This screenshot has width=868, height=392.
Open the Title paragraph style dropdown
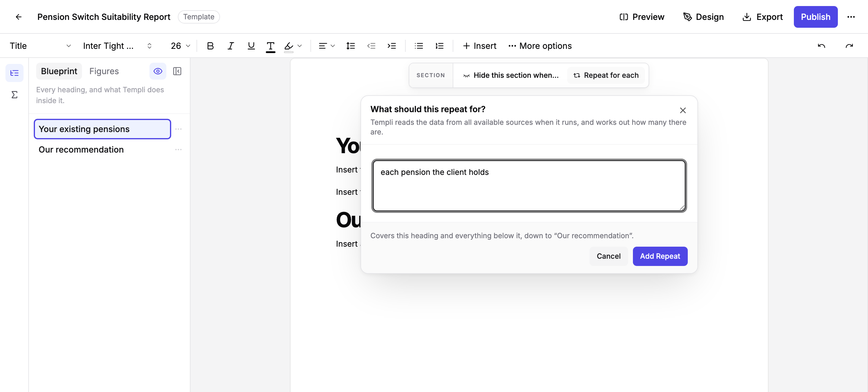point(40,46)
